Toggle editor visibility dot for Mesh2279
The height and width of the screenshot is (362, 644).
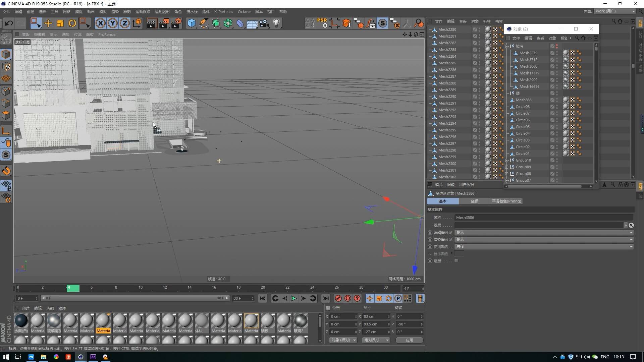pyautogui.click(x=557, y=52)
